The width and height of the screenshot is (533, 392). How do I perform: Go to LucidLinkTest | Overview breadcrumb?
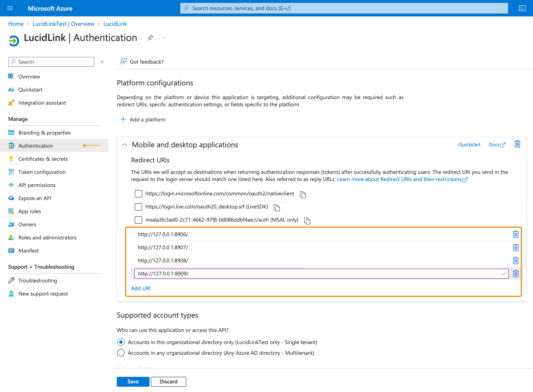64,24
